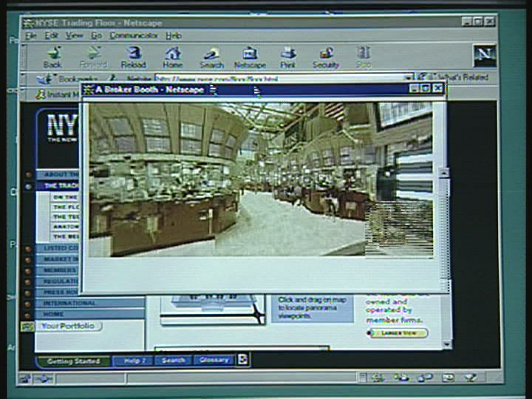Go to the Home page icon
This screenshot has height=399, width=532.
(173, 57)
